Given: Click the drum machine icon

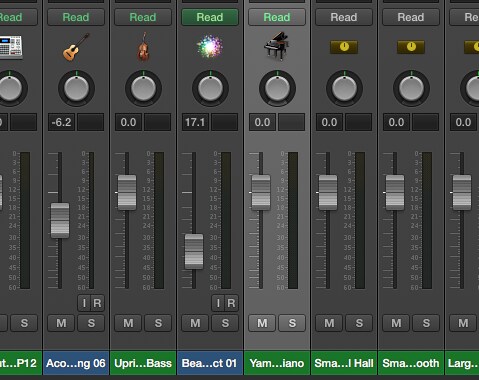Looking at the screenshot, I should pos(11,47).
